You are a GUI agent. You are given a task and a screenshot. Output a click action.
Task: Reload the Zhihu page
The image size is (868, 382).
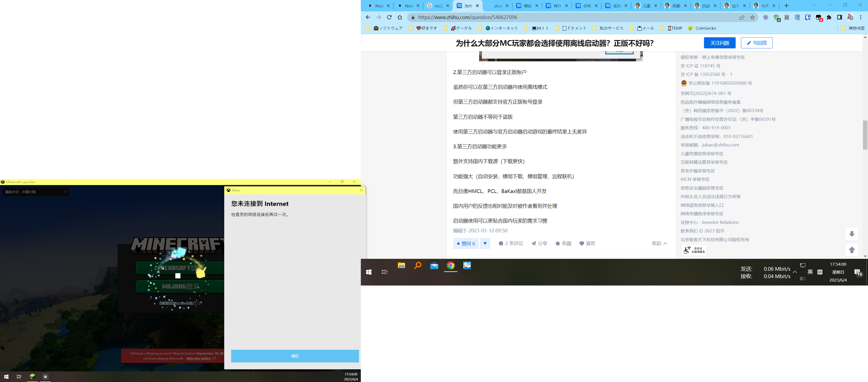coord(389,17)
